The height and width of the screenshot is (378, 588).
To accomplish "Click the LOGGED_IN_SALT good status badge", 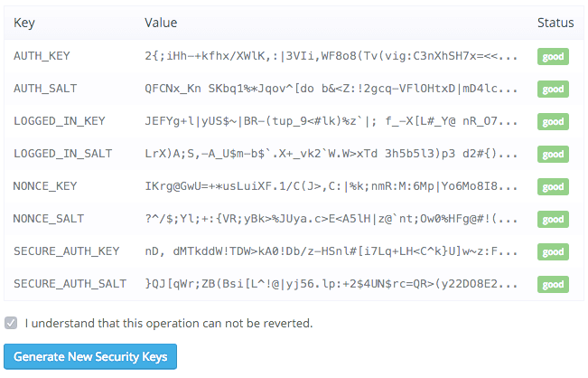I will pos(553,155).
